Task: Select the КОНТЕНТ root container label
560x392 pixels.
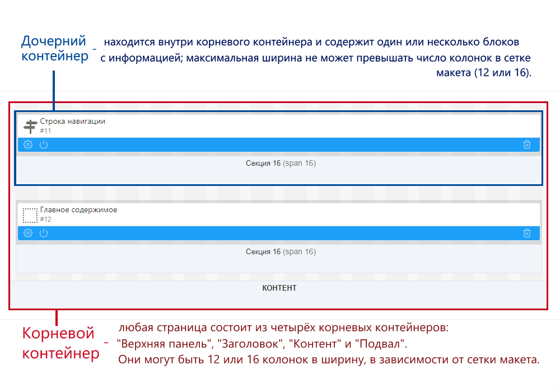Action: click(279, 288)
